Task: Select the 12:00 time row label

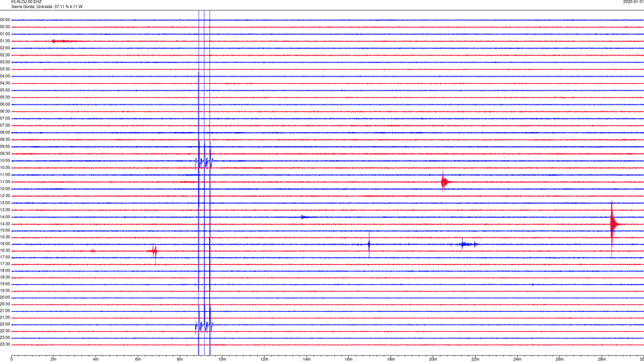Action: coord(5,189)
